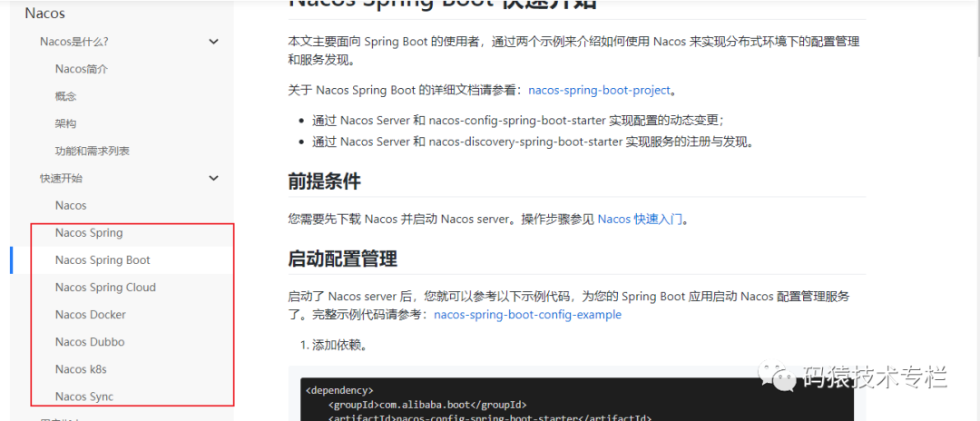Open the Nacos Spring Cloud sidebar page
Viewport: 980px width, 421px height.
(105, 288)
